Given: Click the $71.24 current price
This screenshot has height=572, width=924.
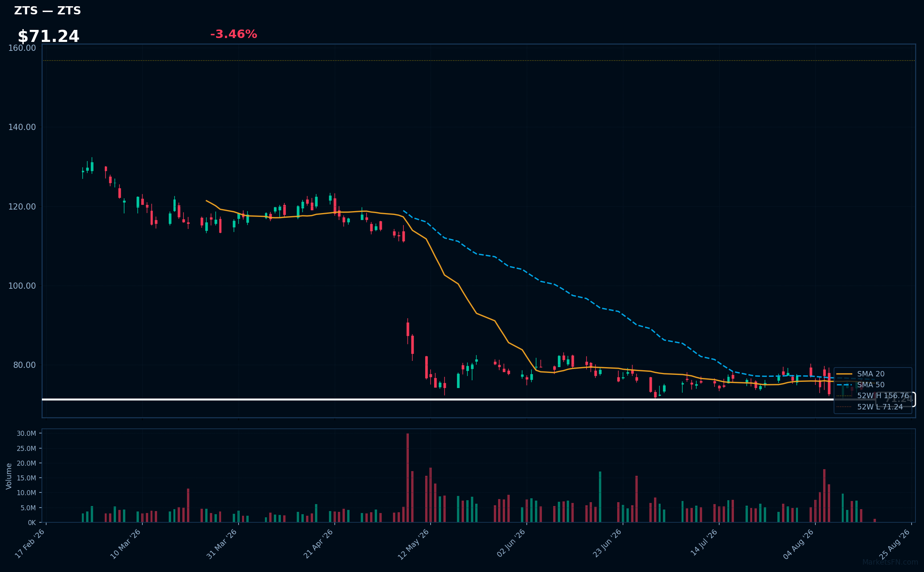Looking at the screenshot, I should (48, 36).
